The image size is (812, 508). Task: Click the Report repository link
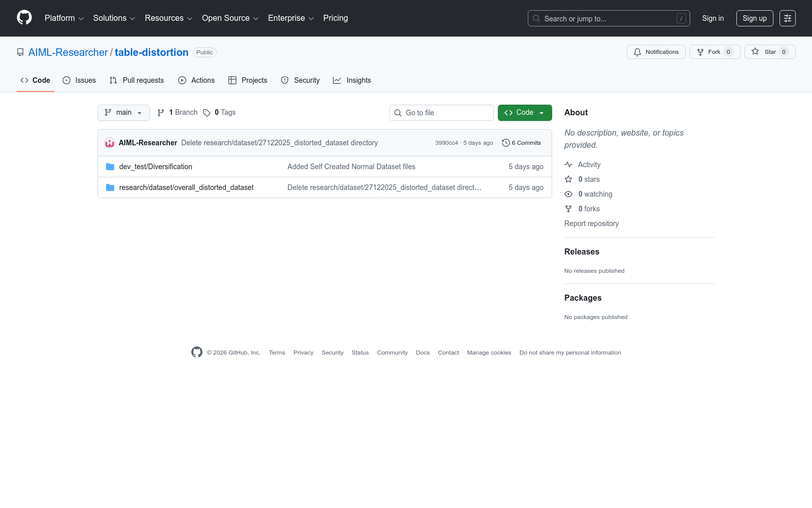591,224
